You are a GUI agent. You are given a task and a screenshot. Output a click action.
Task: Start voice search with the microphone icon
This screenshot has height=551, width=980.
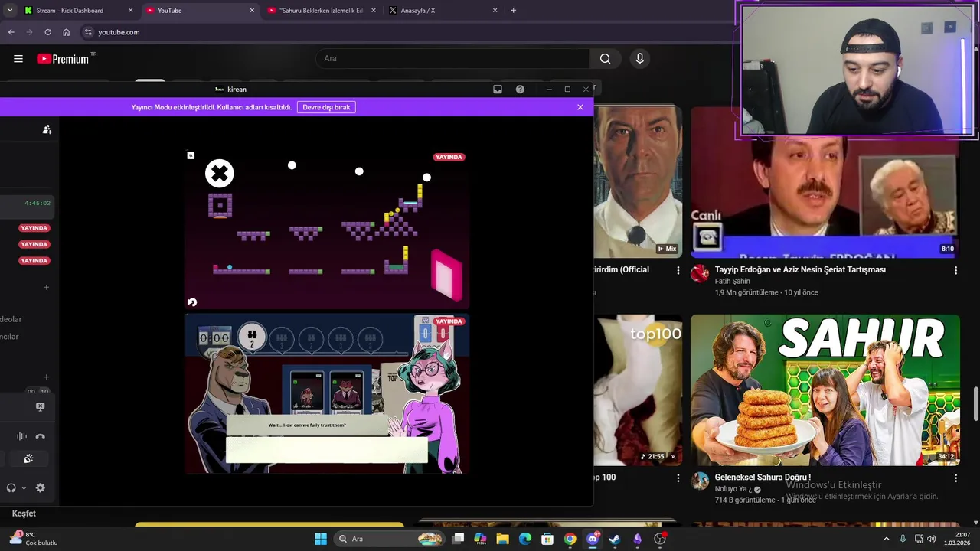point(640,59)
